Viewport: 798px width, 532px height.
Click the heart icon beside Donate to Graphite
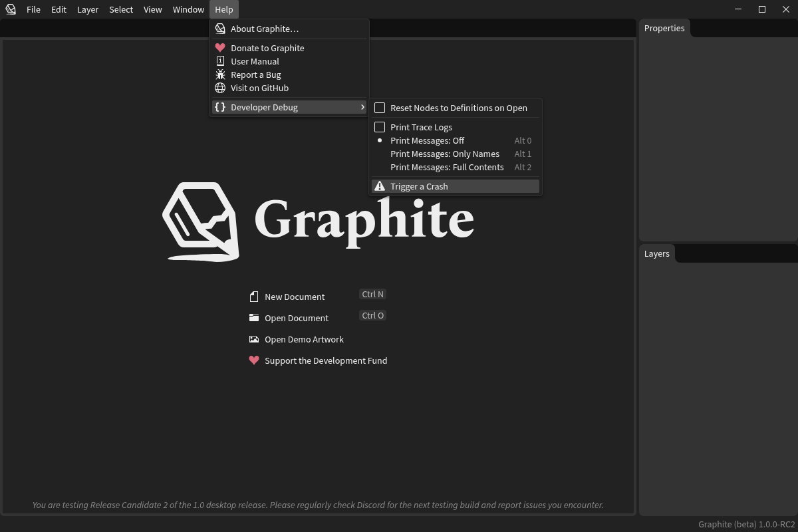[x=220, y=48]
